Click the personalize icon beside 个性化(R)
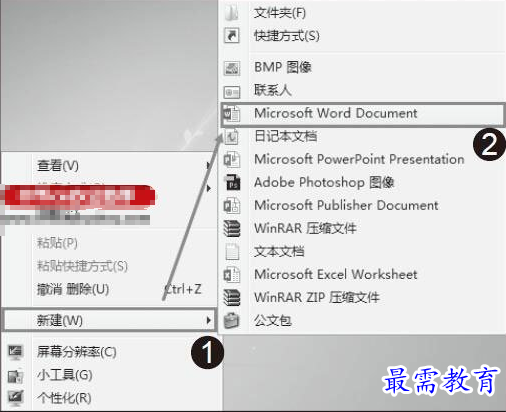 [15, 398]
